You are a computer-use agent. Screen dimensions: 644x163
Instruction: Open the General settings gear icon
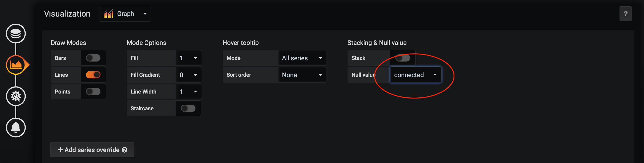[16, 96]
